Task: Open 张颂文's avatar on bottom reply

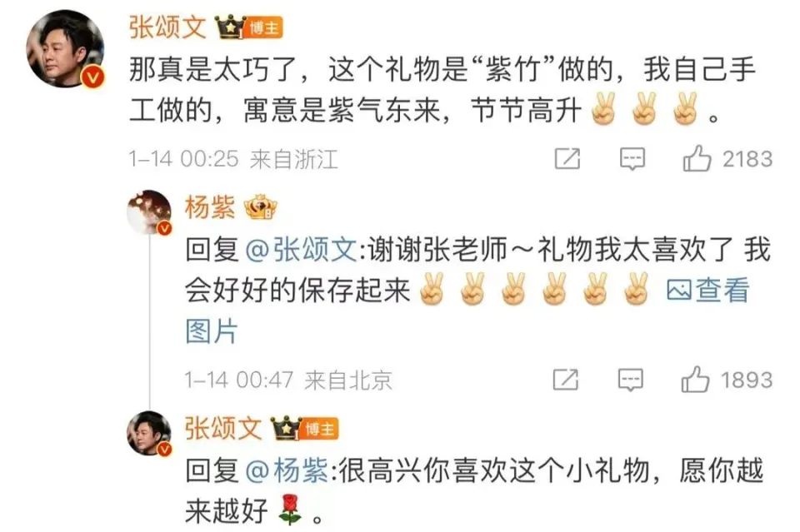Action: click(x=149, y=433)
